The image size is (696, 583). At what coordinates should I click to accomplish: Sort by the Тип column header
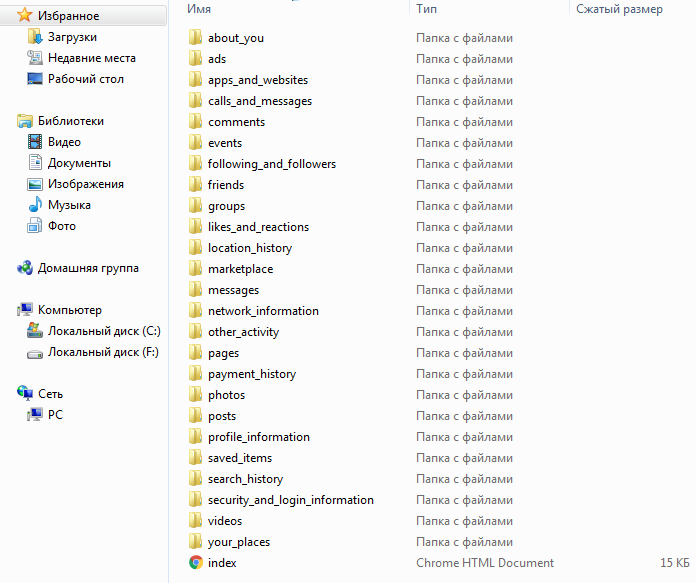click(x=427, y=9)
